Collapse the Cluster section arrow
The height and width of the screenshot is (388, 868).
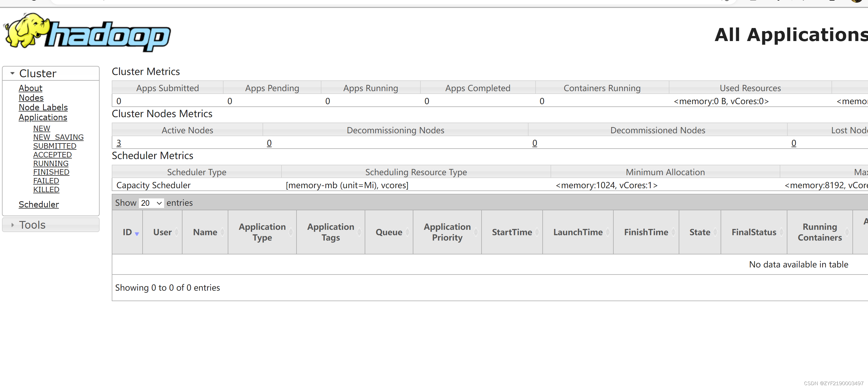(x=12, y=73)
